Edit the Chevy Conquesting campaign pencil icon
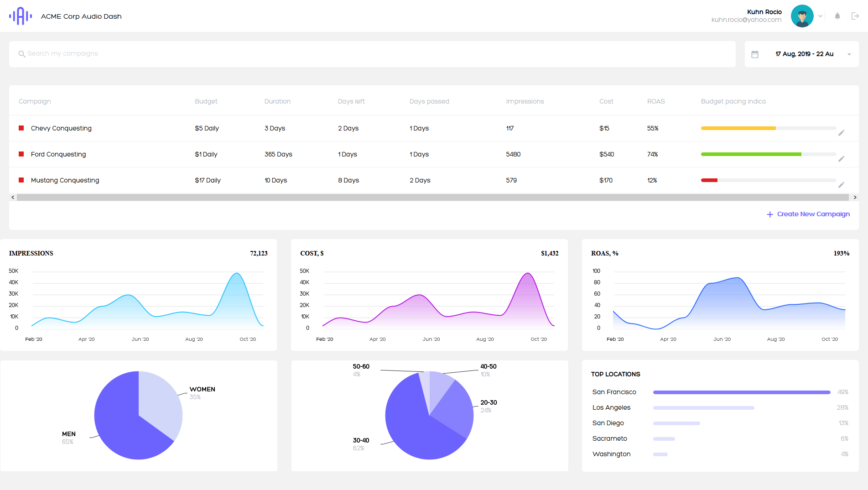This screenshot has height=490, width=868. (841, 133)
